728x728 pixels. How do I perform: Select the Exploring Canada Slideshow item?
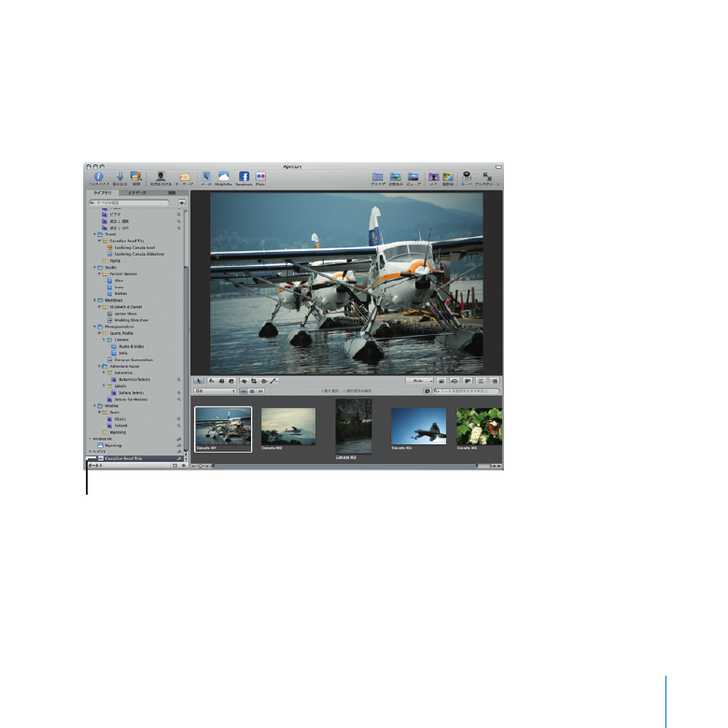pyautogui.click(x=135, y=255)
